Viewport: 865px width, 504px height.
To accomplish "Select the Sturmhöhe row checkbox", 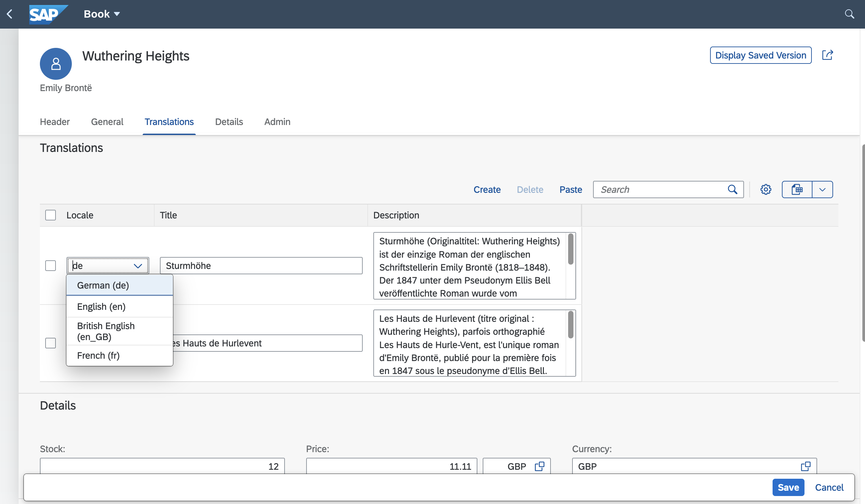I will pos(51,265).
